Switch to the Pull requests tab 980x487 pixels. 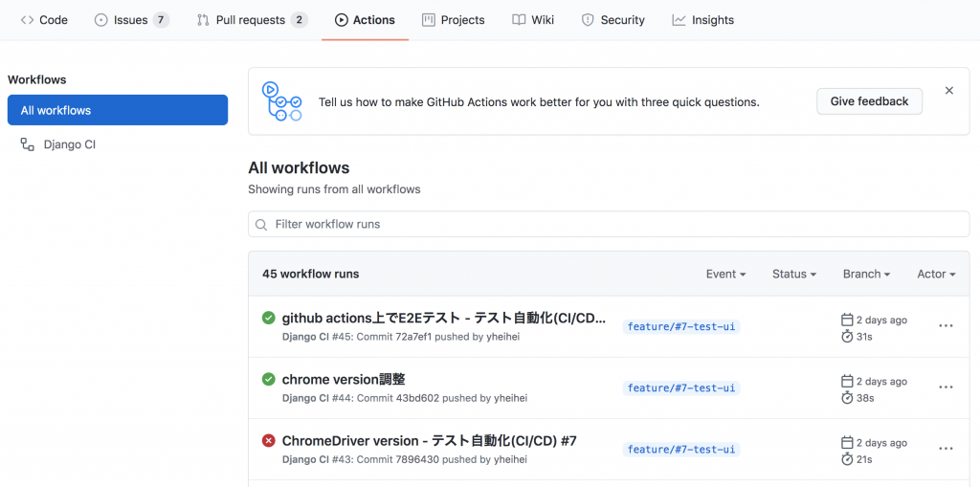(253, 20)
